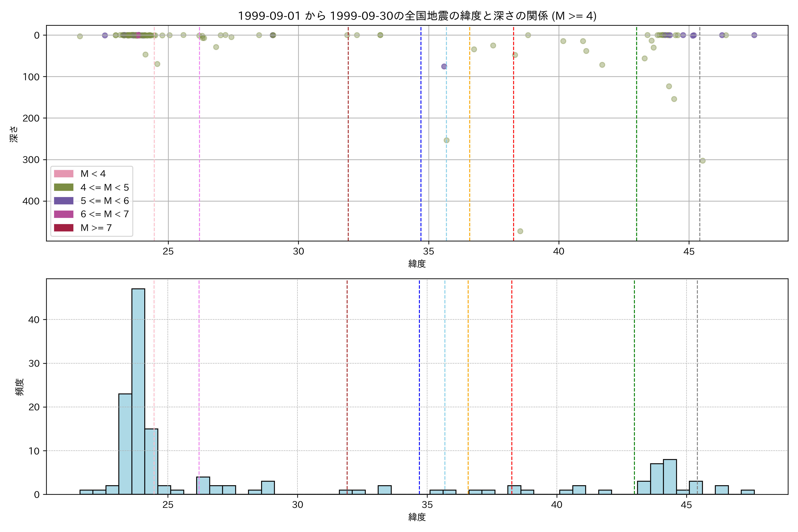
Task: Click the magenta 6 <= M < 7 legend swatch
Action: coord(63,214)
